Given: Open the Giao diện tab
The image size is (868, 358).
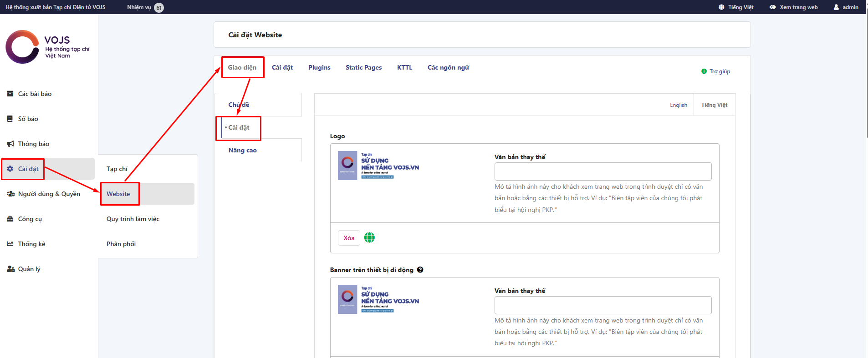Looking at the screenshot, I should pyautogui.click(x=242, y=67).
